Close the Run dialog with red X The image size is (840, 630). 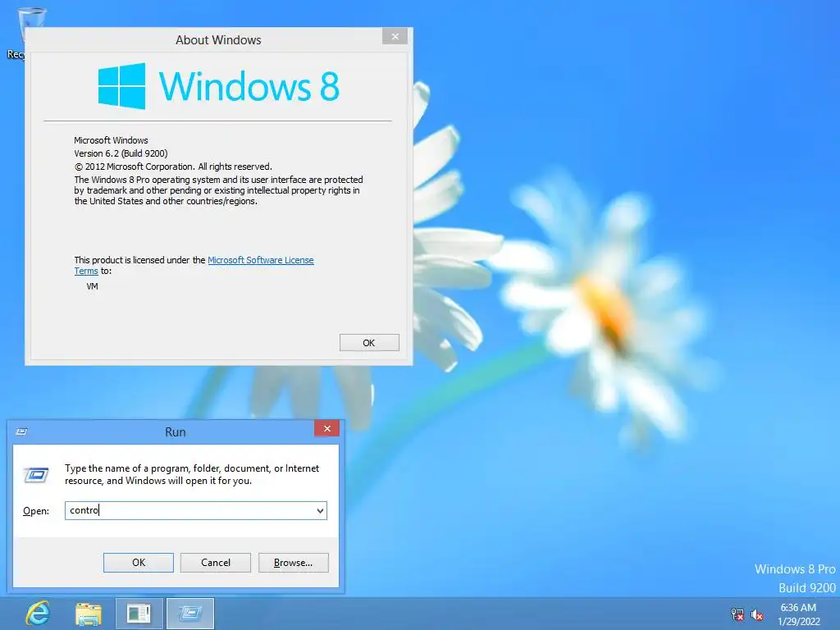click(326, 428)
